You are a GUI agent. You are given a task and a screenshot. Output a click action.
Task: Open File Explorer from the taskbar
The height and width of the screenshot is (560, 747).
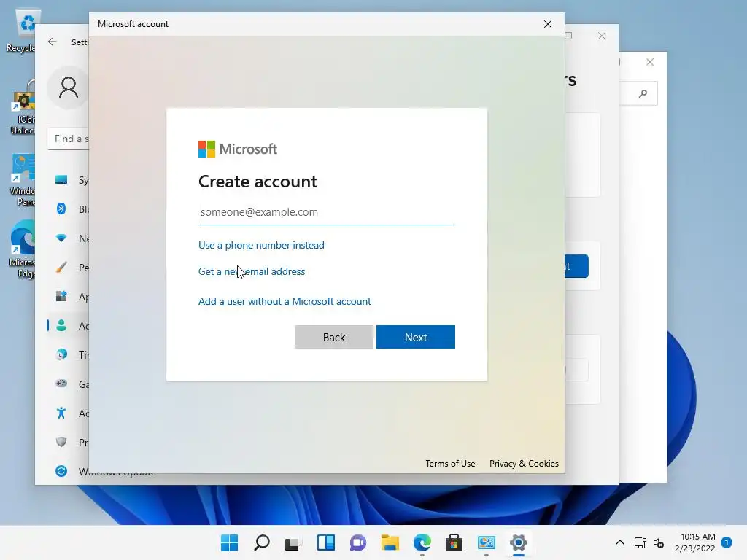(390, 542)
